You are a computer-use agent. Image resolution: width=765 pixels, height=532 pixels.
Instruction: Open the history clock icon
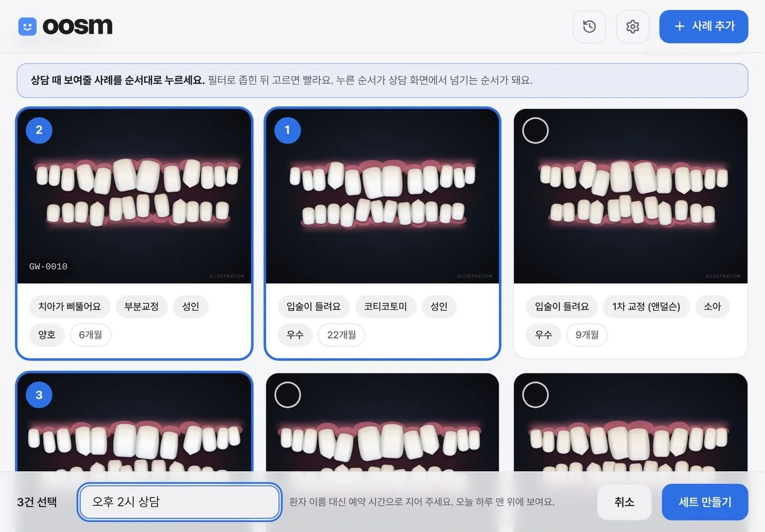pos(589,26)
